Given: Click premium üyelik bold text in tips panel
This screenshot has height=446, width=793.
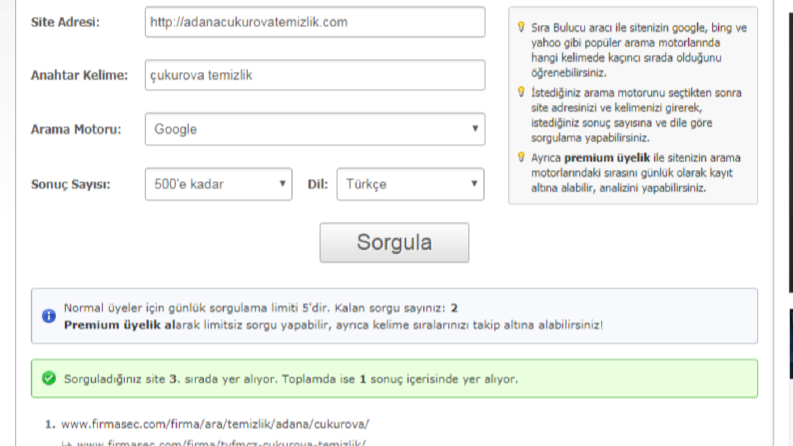Looking at the screenshot, I should click(607, 158).
